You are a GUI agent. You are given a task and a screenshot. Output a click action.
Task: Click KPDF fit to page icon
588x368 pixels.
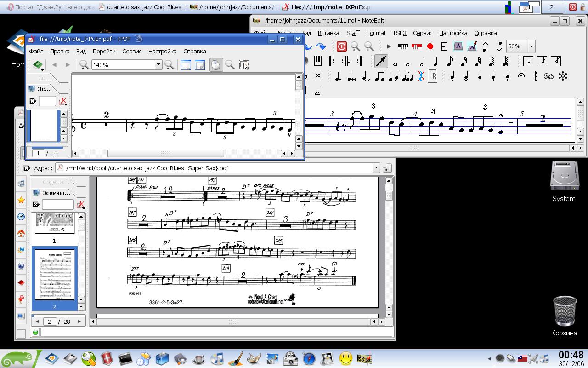click(200, 65)
